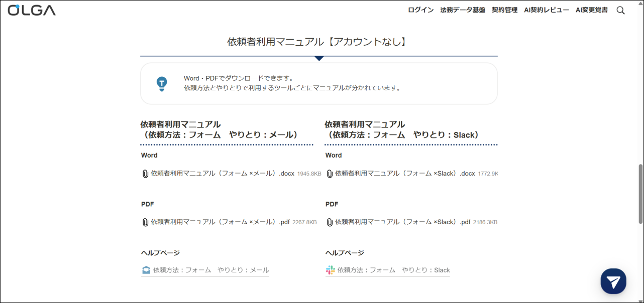Click paperclip icon beside フォーム×Slack .pdf
This screenshot has width=644, height=303.
click(x=330, y=222)
